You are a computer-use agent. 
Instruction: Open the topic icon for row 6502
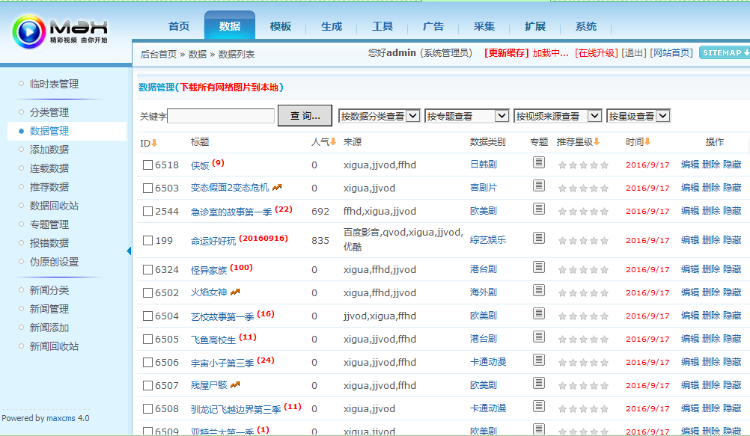(x=539, y=290)
